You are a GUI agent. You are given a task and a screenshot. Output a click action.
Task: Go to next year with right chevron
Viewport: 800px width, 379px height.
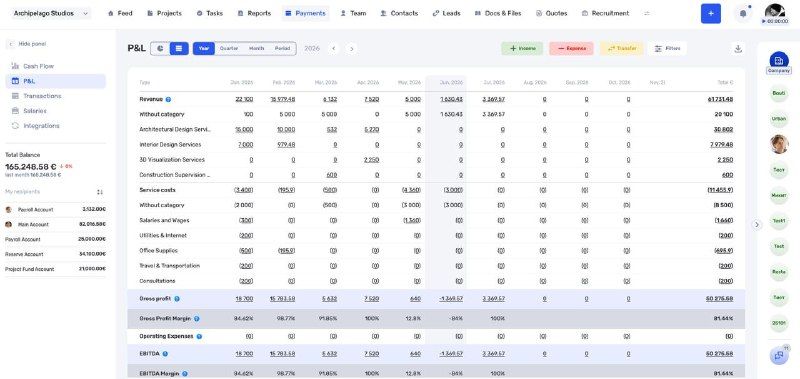point(352,48)
